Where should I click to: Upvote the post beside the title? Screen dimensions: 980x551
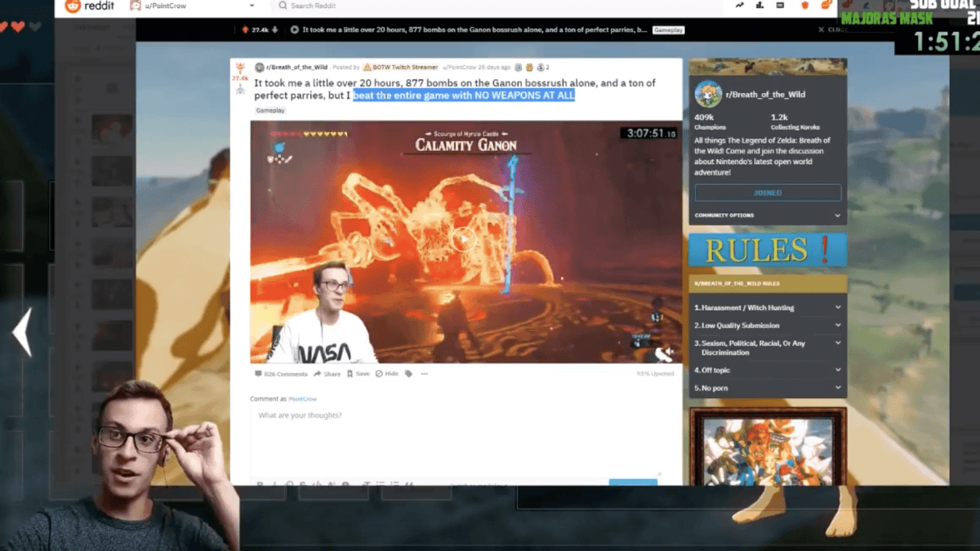[240, 68]
